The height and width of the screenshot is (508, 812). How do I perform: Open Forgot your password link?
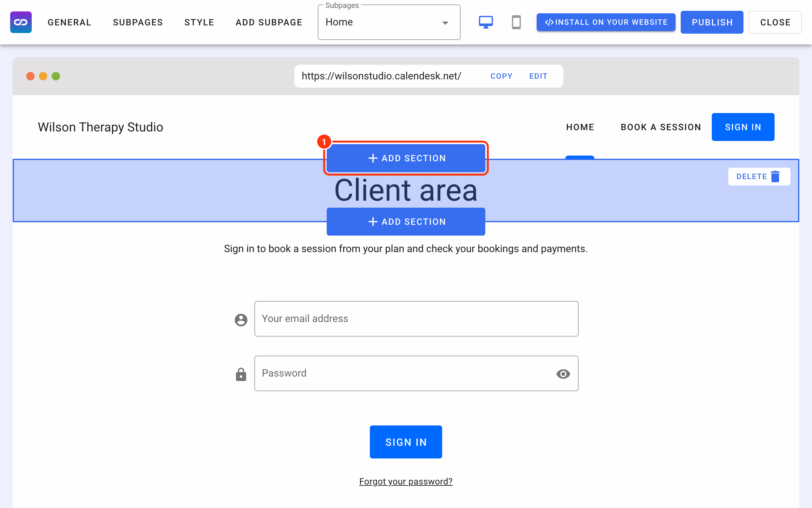406,481
